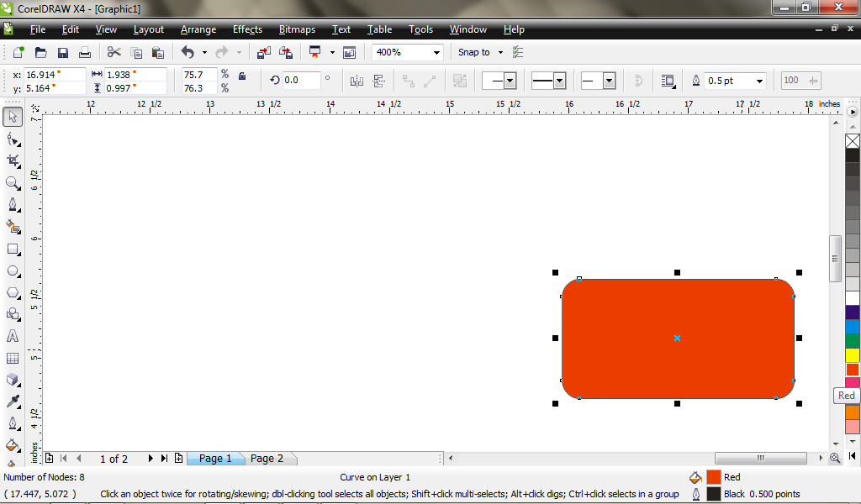Select the Outline Pen tool

[13, 423]
